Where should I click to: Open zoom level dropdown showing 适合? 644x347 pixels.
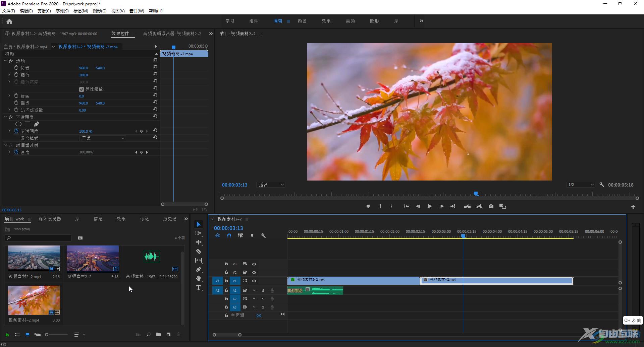[x=271, y=185]
